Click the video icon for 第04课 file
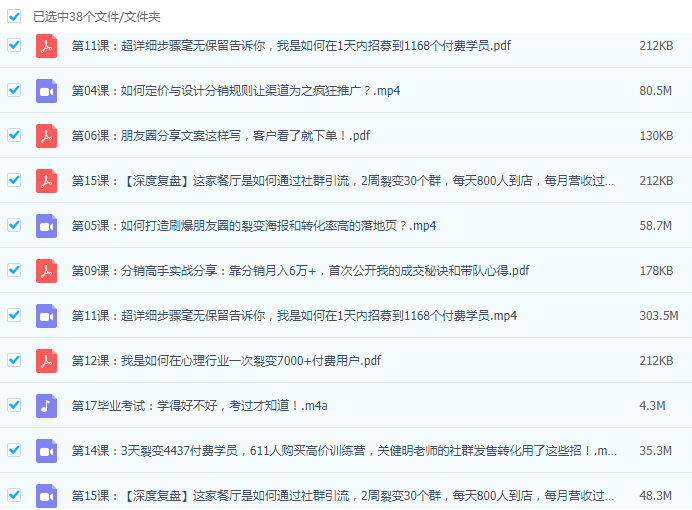692x510 pixels. [x=46, y=91]
